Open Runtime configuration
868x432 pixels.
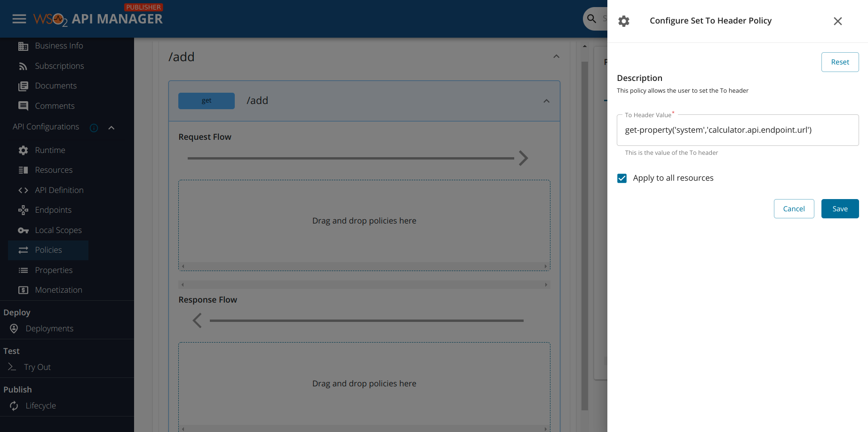50,150
